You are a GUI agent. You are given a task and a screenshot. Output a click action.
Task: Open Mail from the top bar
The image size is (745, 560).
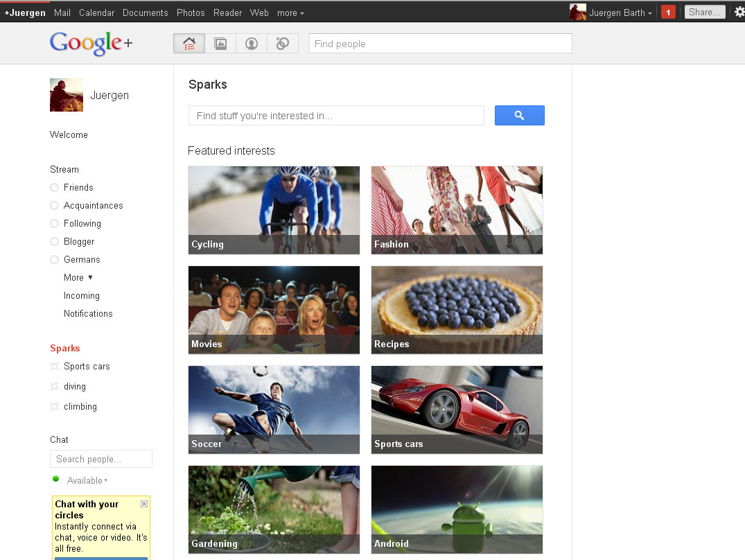click(x=62, y=13)
